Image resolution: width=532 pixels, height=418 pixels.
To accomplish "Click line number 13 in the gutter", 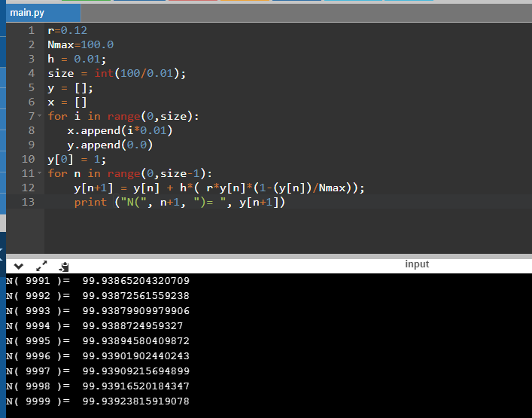I will click(28, 202).
